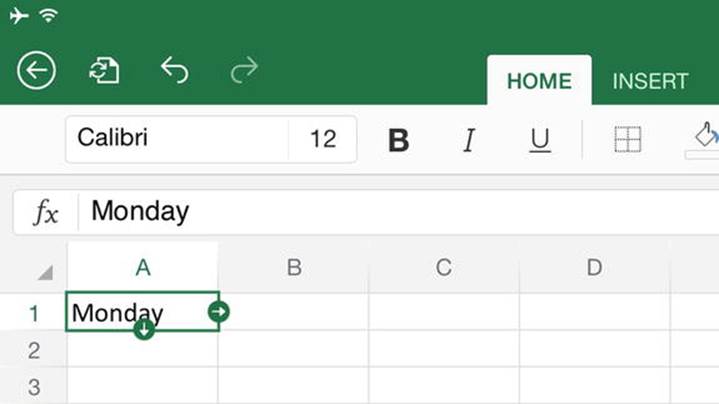
Task: Click the fx function icon
Action: coord(46,212)
